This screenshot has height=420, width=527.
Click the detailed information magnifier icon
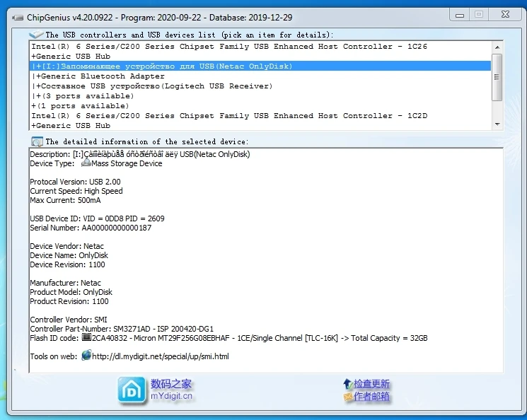pos(37,142)
